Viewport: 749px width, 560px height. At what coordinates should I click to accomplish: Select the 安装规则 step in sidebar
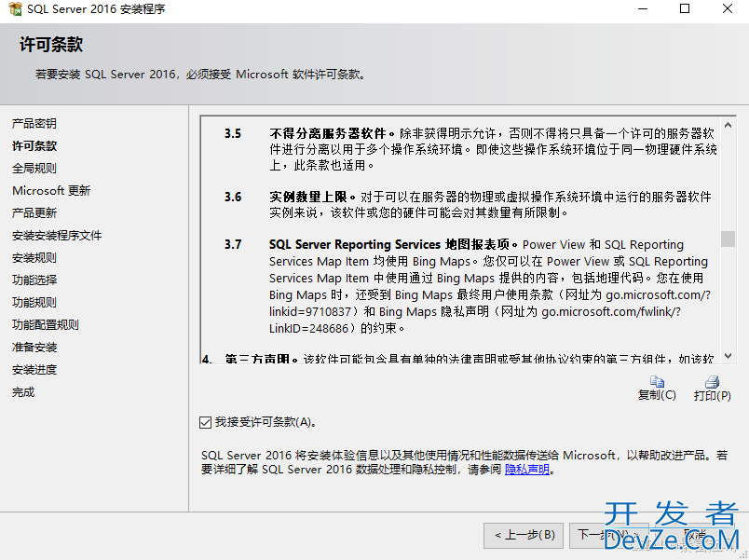(34, 258)
